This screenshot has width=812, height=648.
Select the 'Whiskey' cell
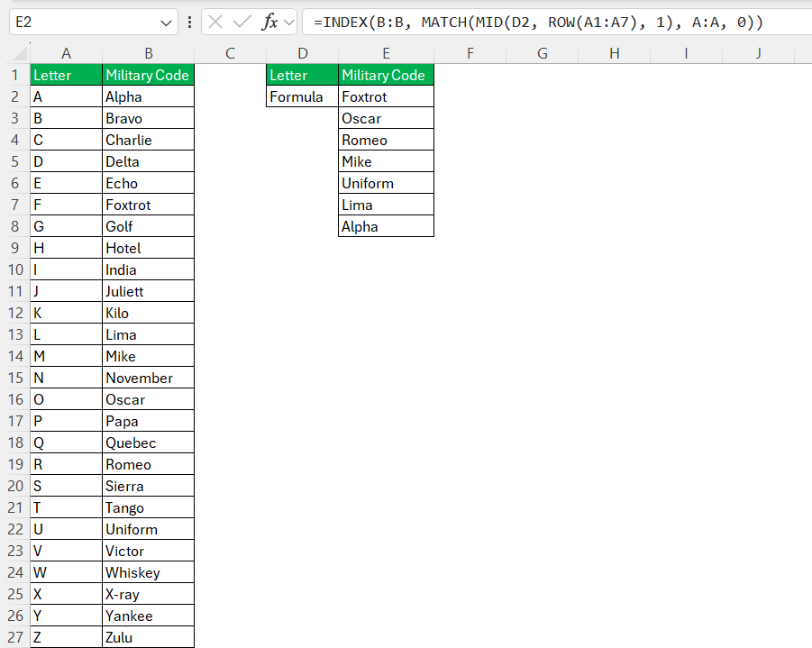coord(149,572)
